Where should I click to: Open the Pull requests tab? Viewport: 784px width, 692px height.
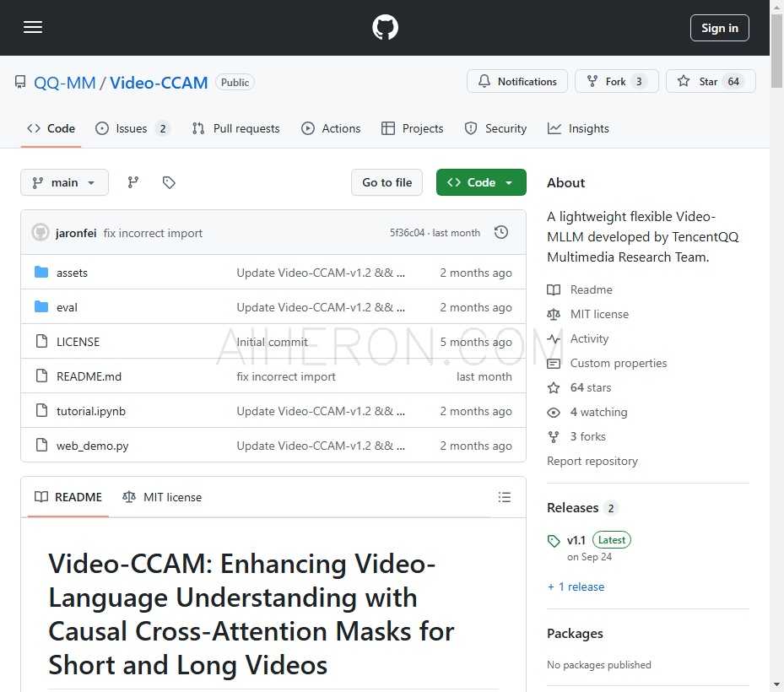click(236, 128)
